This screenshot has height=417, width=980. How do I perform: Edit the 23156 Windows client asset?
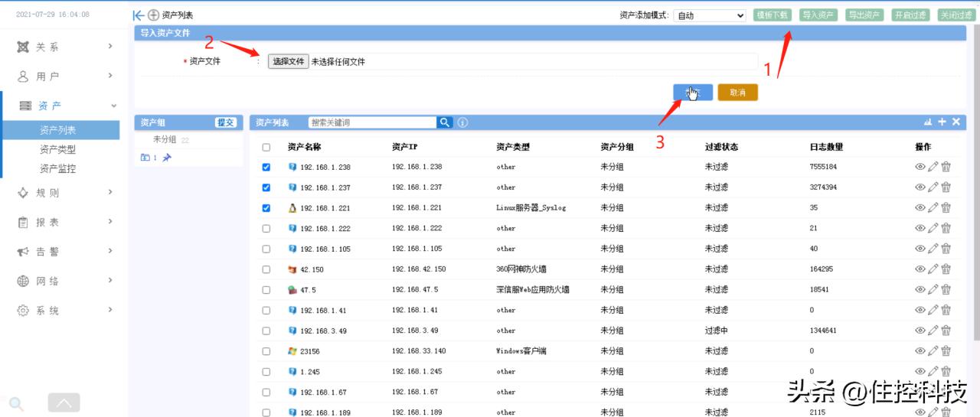point(933,351)
